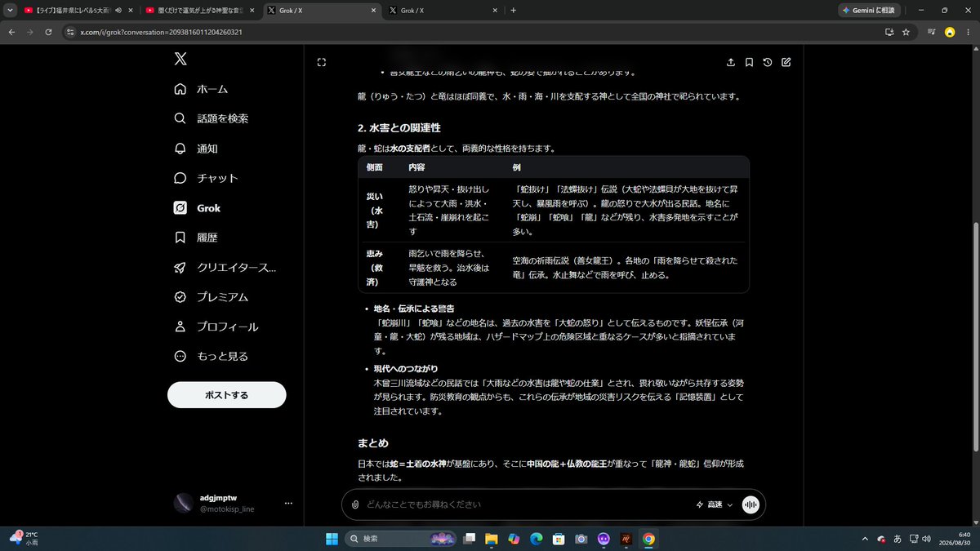This screenshot has height=551, width=980.
Task: Click the プレミアム verified badge icon
Action: coord(180,297)
